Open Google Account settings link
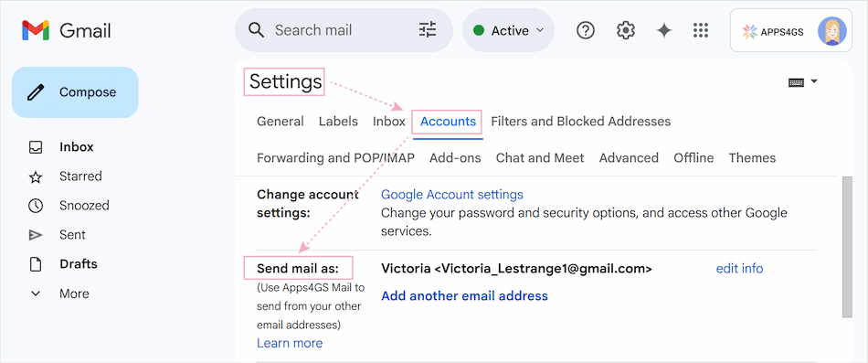 451,195
